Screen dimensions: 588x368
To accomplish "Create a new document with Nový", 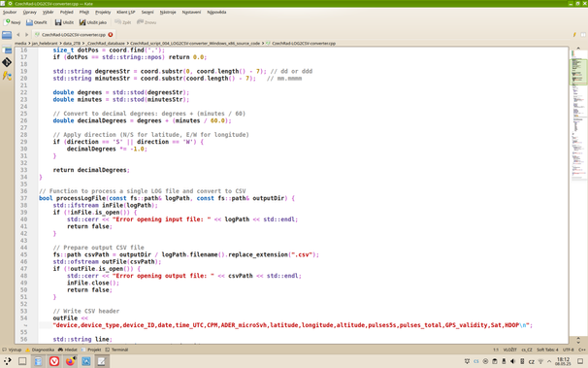I will (x=13, y=22).
